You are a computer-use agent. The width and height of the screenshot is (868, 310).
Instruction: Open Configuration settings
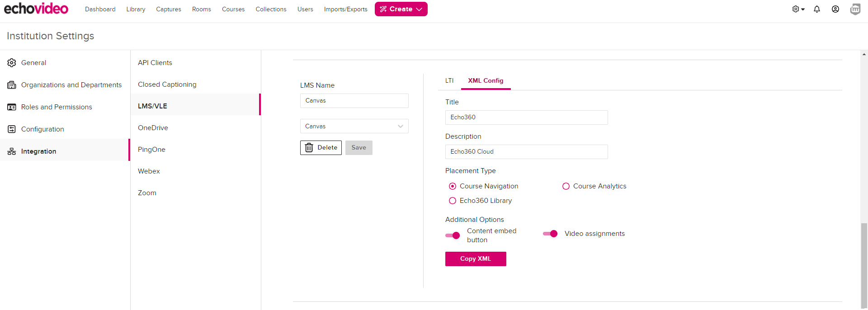[65, 129]
